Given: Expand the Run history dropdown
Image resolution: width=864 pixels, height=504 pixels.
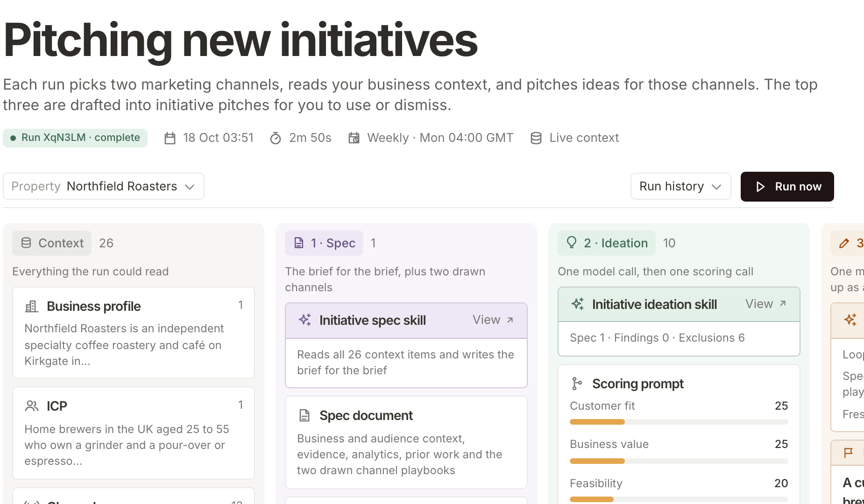Looking at the screenshot, I should 680,186.
